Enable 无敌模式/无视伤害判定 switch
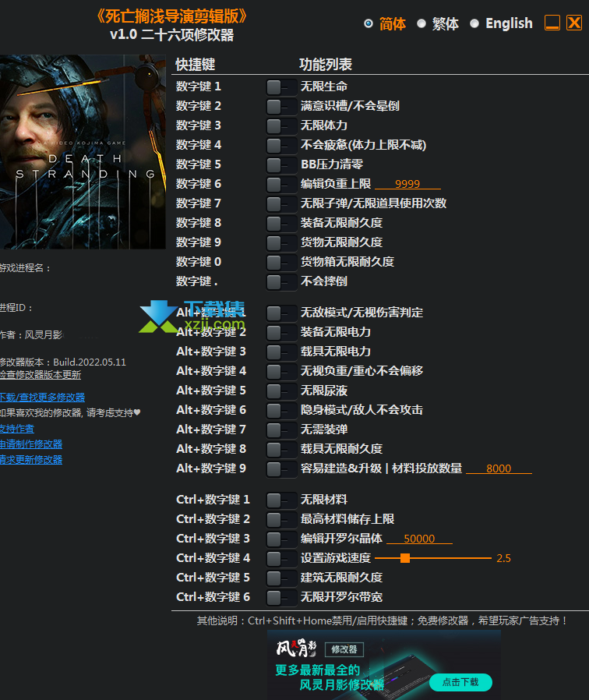The width and height of the screenshot is (589, 700). click(281, 313)
